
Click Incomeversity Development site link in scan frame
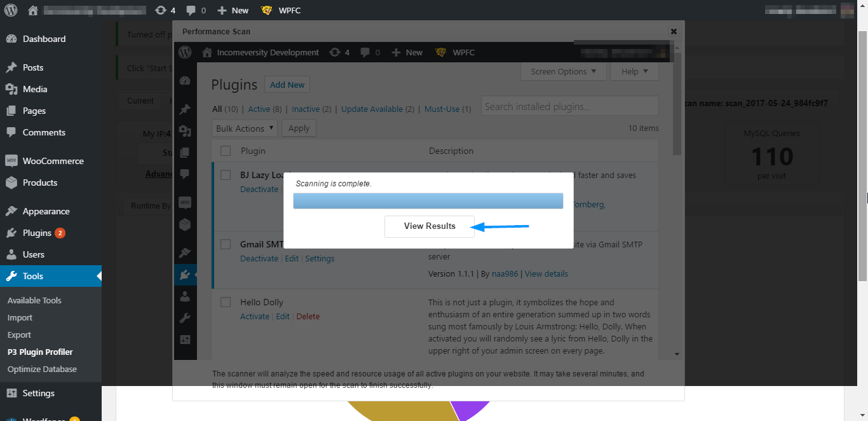tap(261, 52)
